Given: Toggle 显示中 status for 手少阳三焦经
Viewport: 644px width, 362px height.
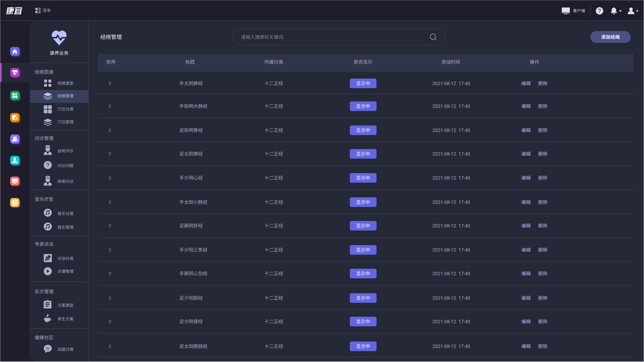Looking at the screenshot, I should point(363,250).
